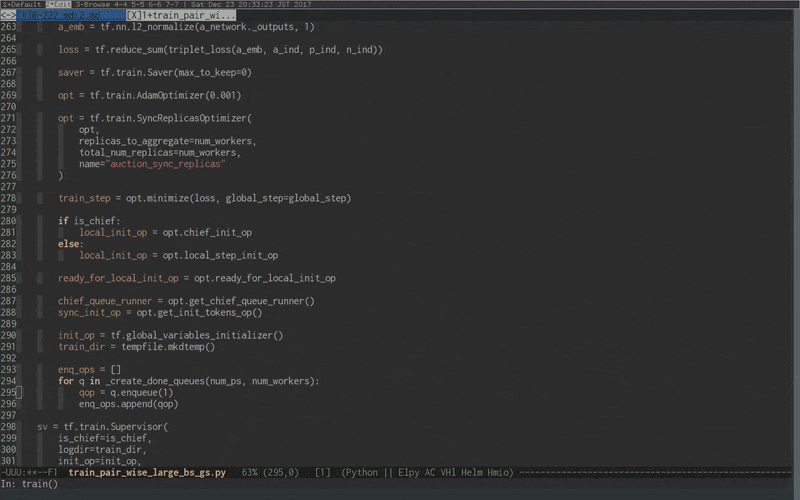Click the sv = tf.train.Supervisor( line
This screenshot has width=800, height=500.
103,427
